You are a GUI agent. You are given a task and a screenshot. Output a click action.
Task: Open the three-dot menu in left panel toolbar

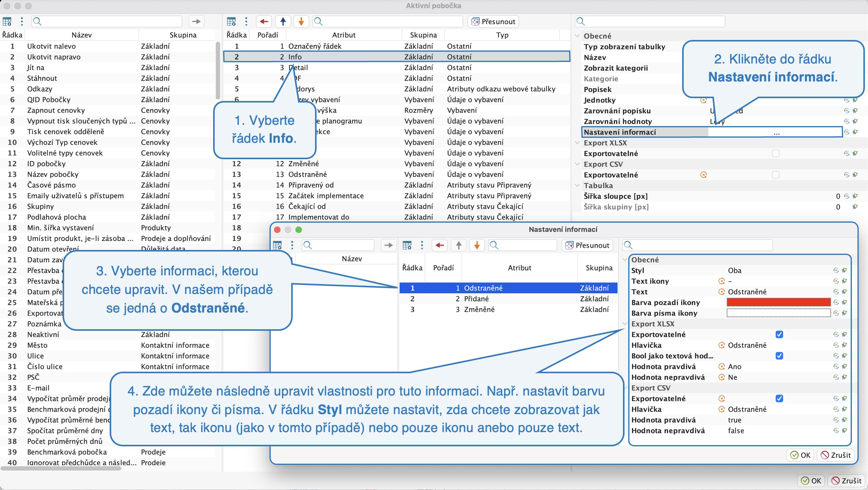pyautogui.click(x=22, y=22)
